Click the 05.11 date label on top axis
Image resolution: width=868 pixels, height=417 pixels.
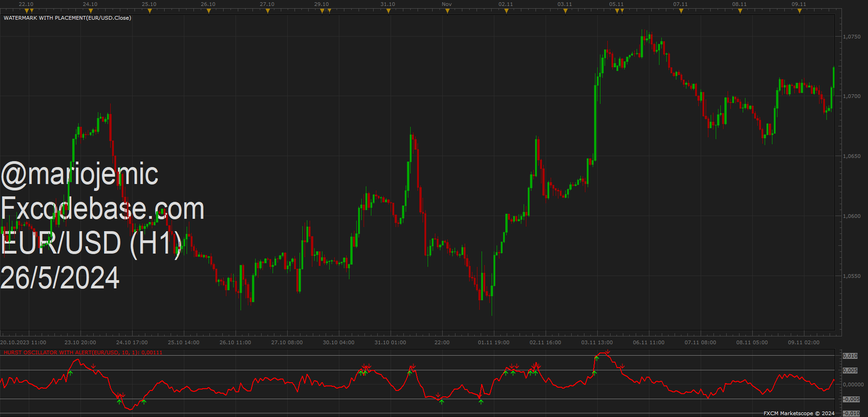(616, 4)
